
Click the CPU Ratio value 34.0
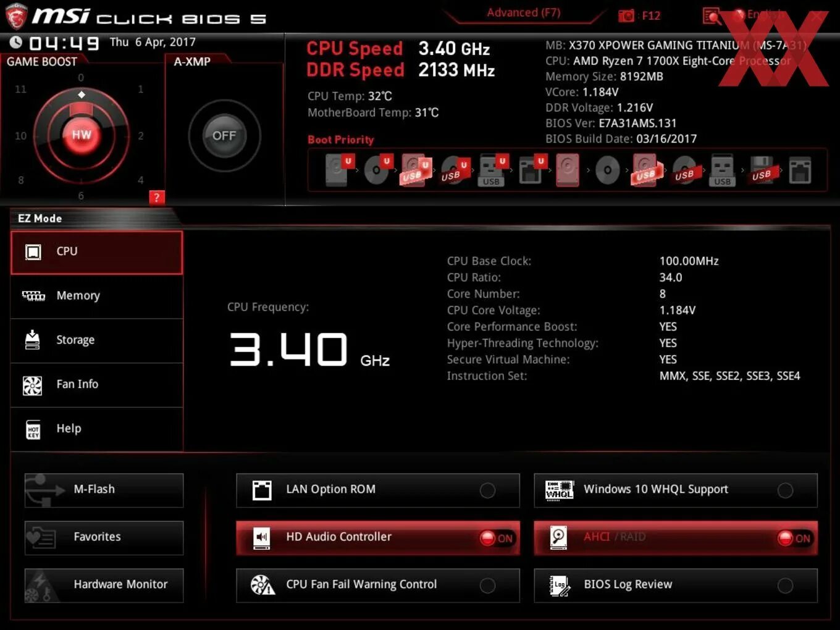pos(671,277)
